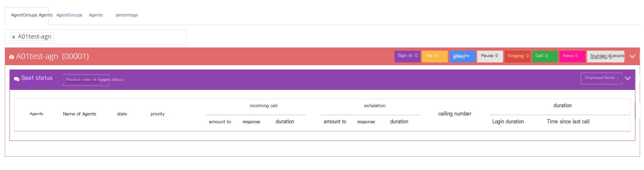Remove the A01test-agn tag with x icon
Viewport: 644px width, 170px height.
click(13, 37)
